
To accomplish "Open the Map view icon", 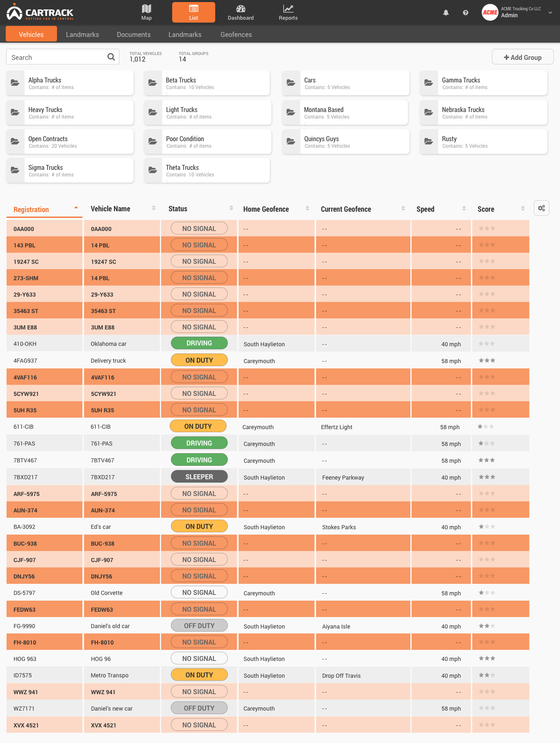I will [x=146, y=9].
